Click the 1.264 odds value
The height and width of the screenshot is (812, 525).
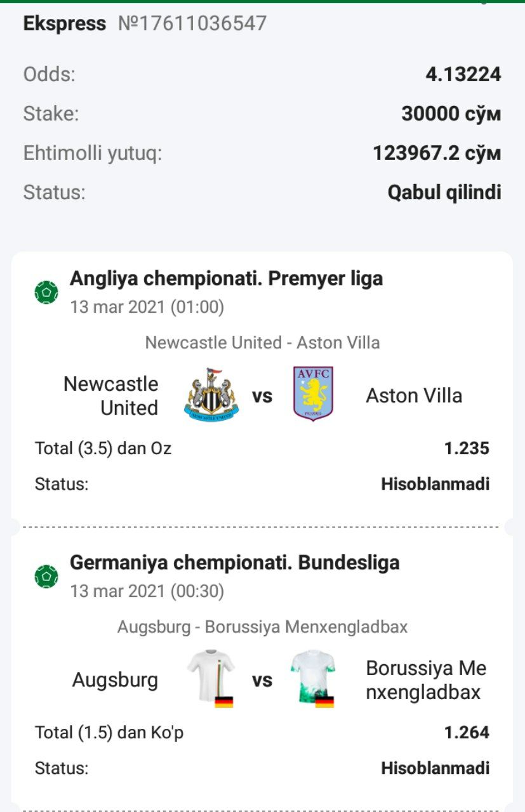point(467,733)
